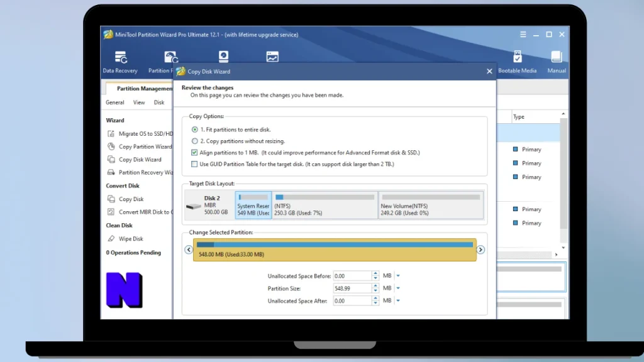644x362 pixels.
Task: Click the Migrate OS to SSD/HD icon
Action: [x=111, y=133]
